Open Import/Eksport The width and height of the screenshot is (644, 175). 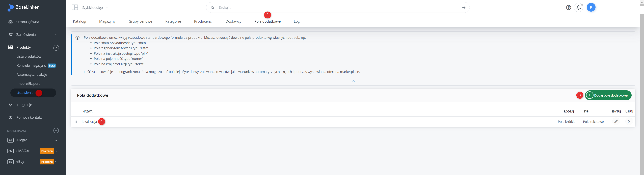tap(28, 83)
